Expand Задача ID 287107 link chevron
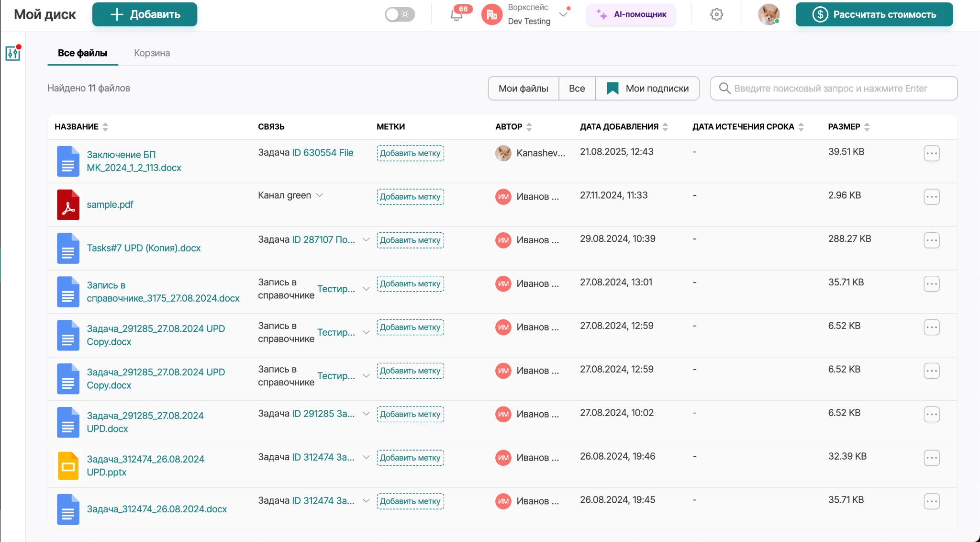980x542 pixels. tap(366, 239)
